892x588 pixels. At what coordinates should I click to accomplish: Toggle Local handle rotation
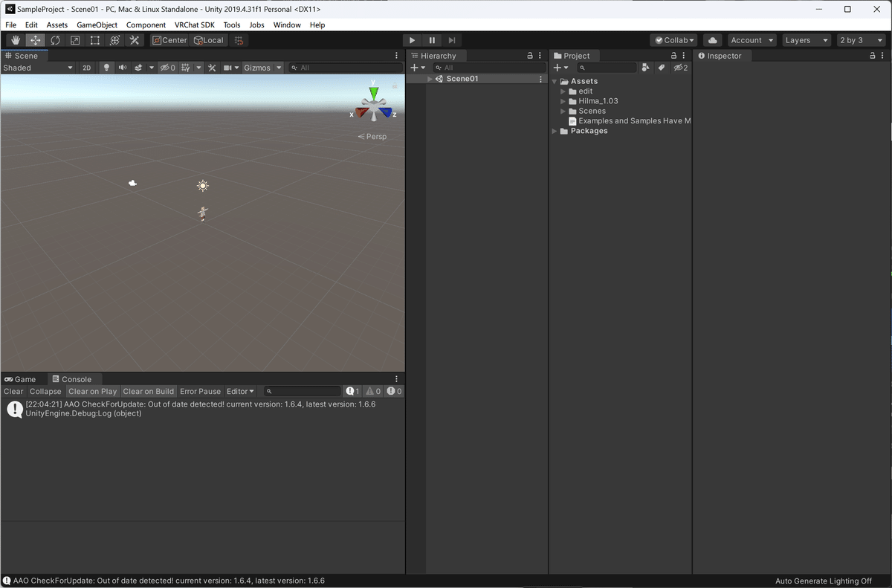(208, 40)
